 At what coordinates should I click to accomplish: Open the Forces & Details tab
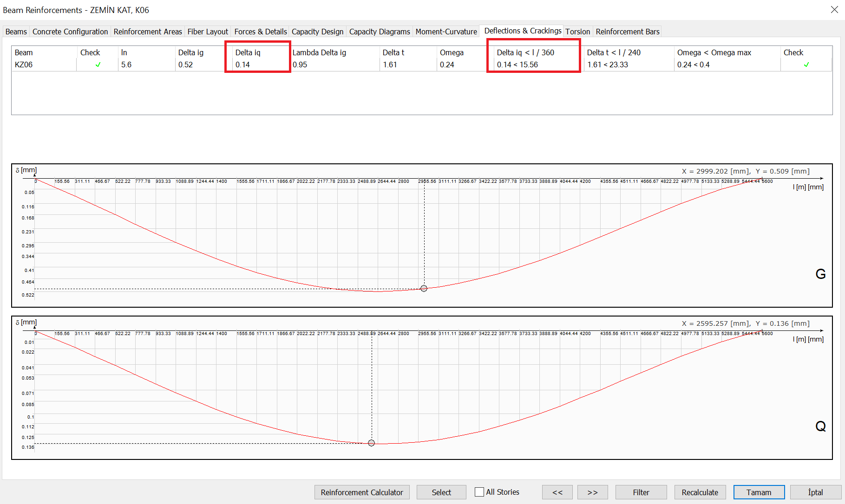click(260, 31)
